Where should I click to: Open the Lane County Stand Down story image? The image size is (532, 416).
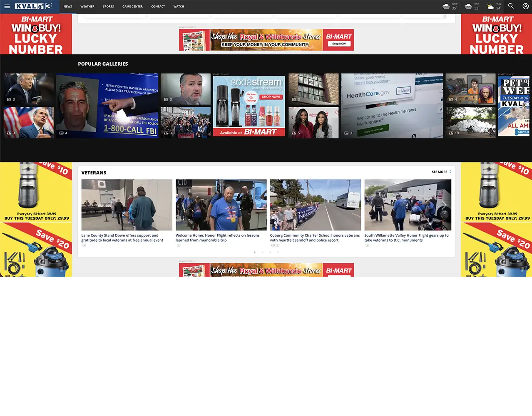[127, 205]
